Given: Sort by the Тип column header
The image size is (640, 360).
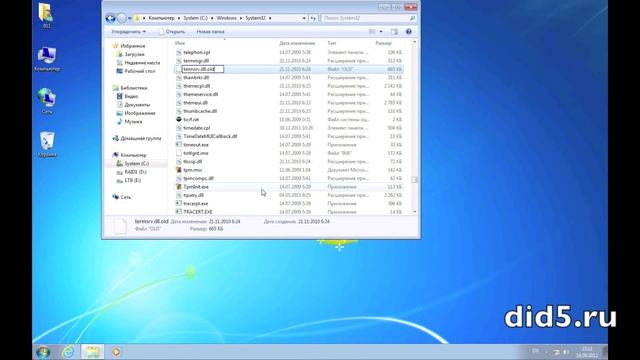Looking at the screenshot, I should click(331, 43).
